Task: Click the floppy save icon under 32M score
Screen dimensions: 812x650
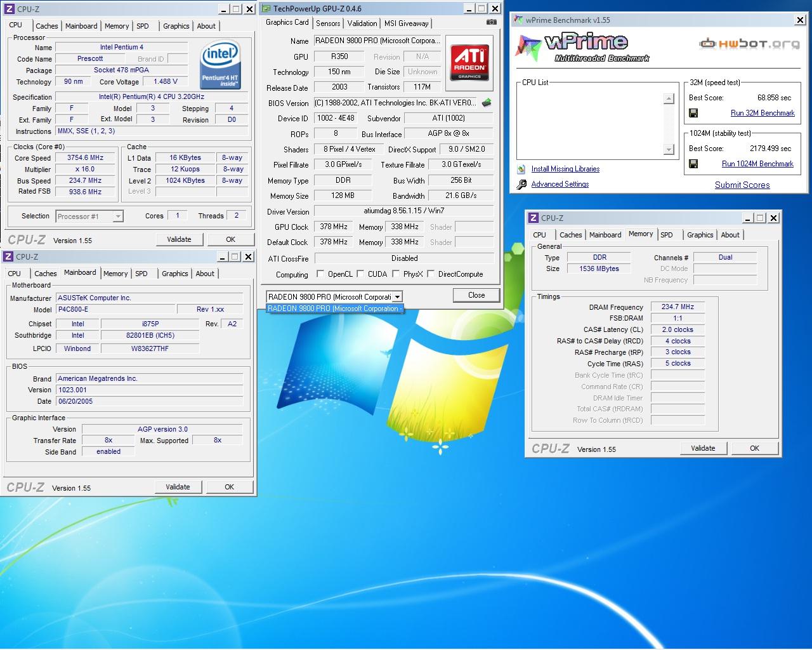Action: (x=693, y=113)
